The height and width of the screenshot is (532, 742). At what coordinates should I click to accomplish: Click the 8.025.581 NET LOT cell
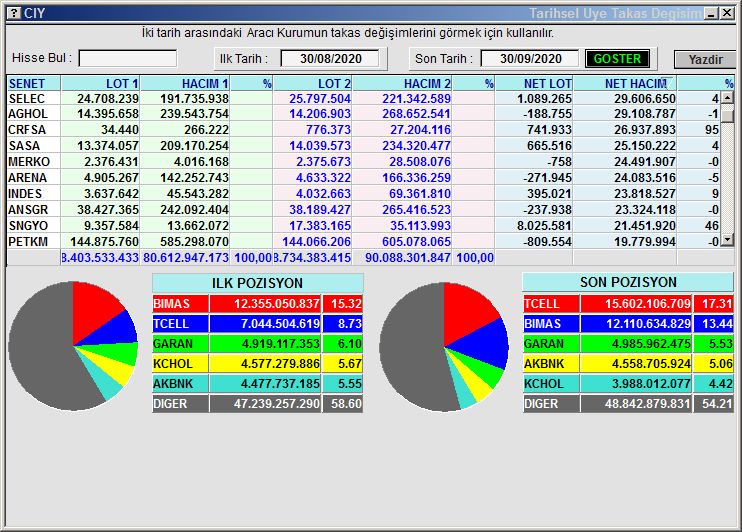point(534,226)
